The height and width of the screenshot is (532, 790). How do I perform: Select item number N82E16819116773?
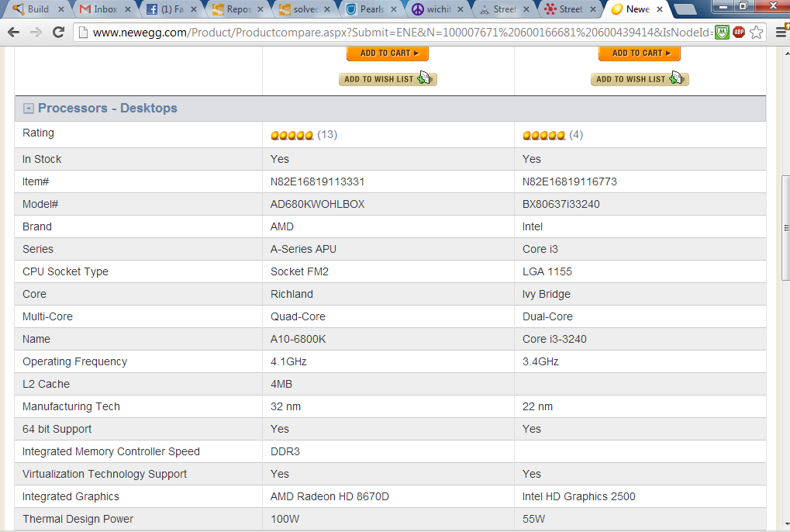(x=569, y=182)
